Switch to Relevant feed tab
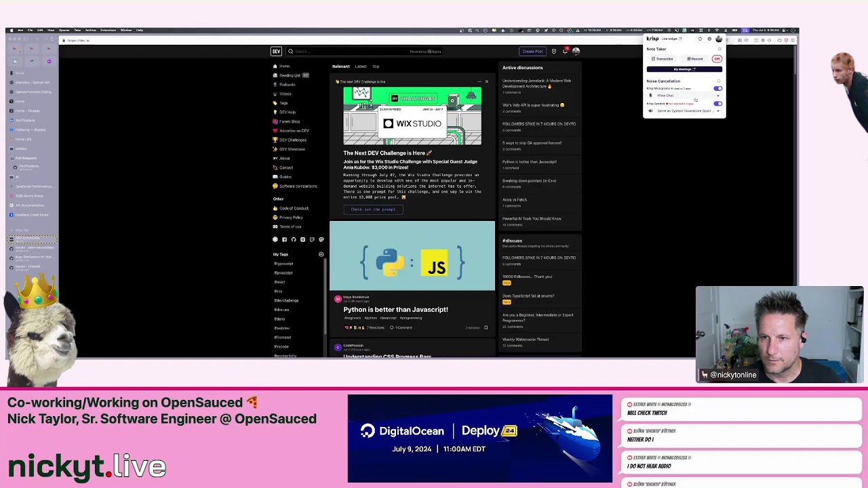This screenshot has width=868, height=488. 340,66
